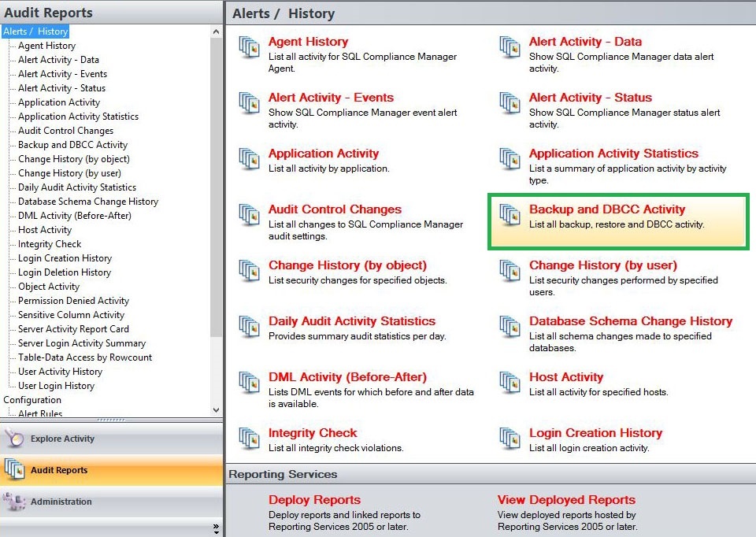Select Server Activity Report Card in tree

[x=73, y=329]
